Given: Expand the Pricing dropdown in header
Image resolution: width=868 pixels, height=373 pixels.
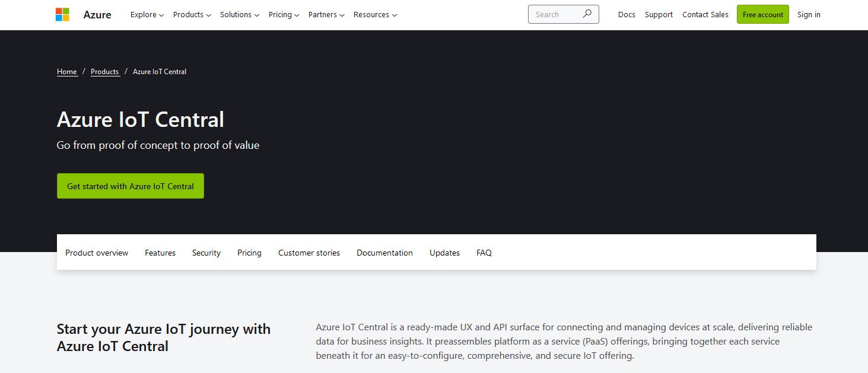Looking at the screenshot, I should coord(284,14).
